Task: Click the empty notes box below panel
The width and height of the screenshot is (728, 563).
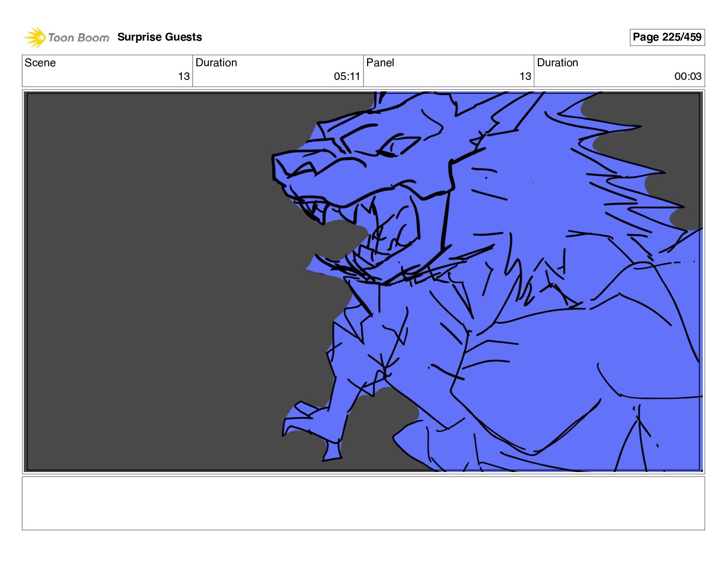Action: point(364,503)
